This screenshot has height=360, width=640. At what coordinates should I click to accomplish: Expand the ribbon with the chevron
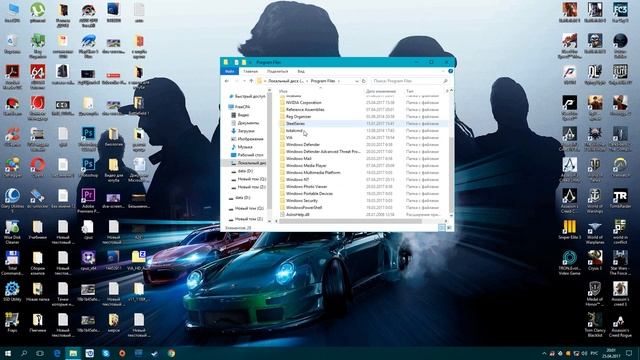point(443,71)
